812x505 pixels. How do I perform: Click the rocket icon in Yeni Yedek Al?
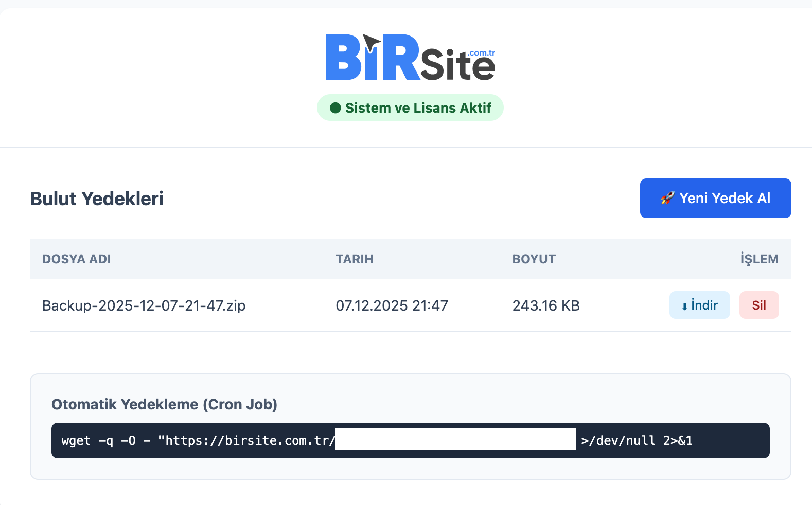[x=667, y=198]
